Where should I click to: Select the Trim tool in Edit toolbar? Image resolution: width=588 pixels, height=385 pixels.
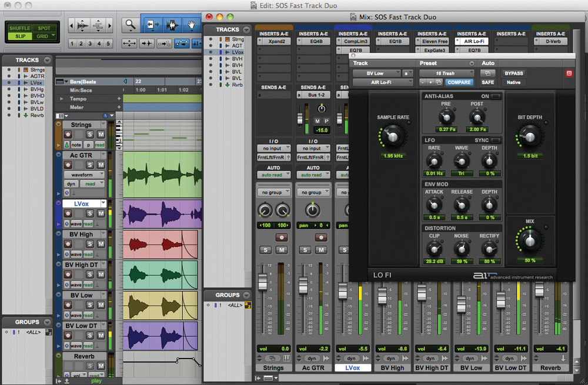[152, 25]
